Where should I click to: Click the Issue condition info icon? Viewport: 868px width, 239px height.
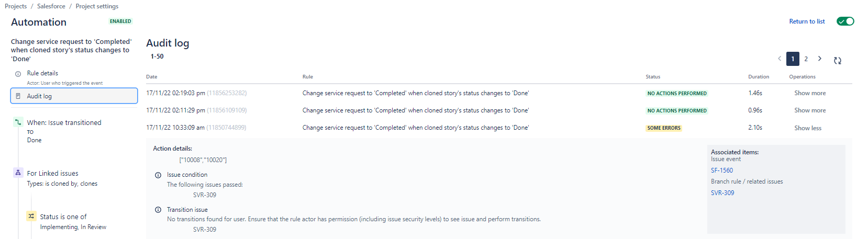coord(158,175)
